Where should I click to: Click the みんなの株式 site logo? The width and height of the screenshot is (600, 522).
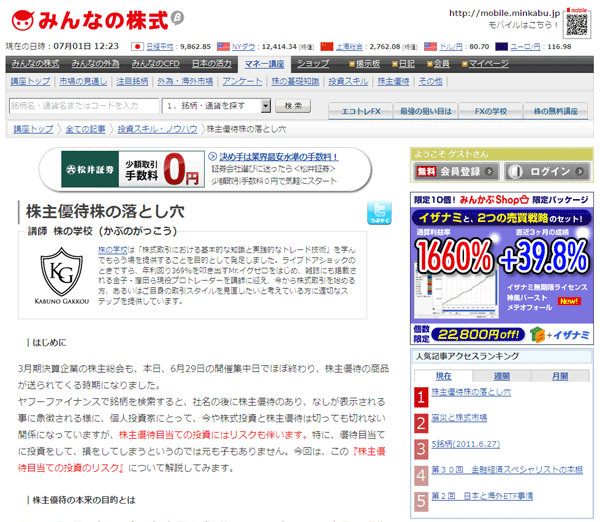[95, 19]
